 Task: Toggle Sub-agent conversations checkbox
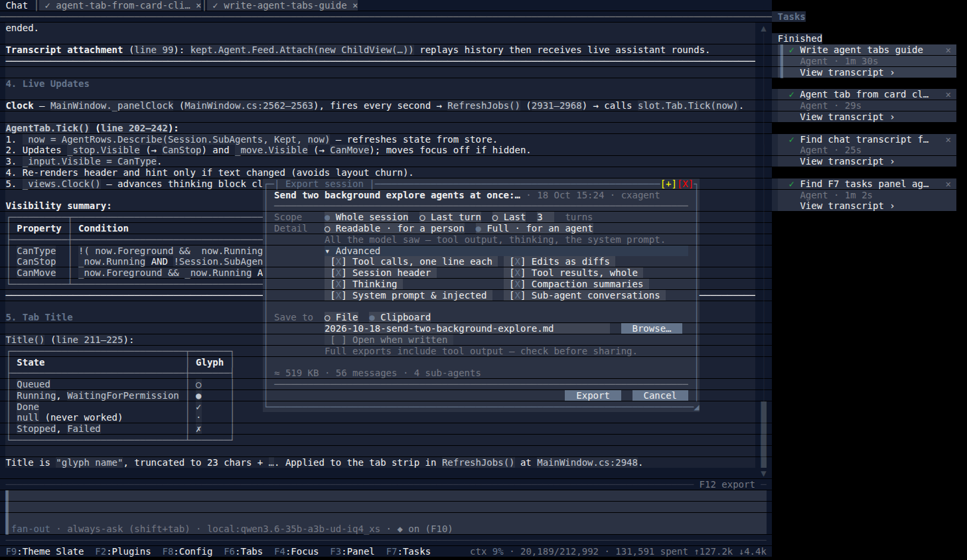585,295
